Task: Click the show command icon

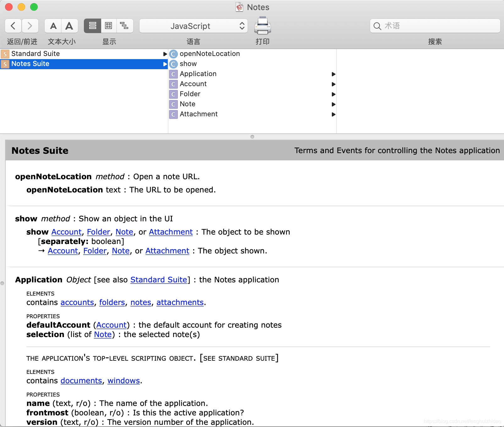Action: coord(173,64)
